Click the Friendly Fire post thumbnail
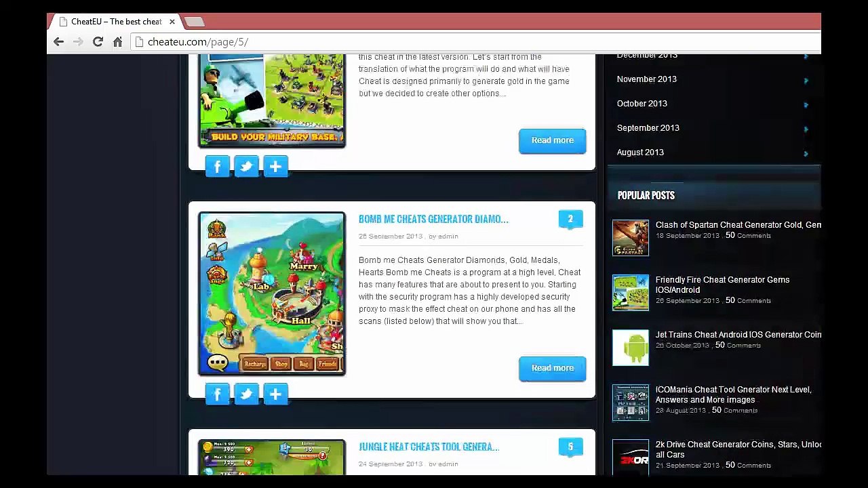The image size is (868, 488). click(631, 293)
